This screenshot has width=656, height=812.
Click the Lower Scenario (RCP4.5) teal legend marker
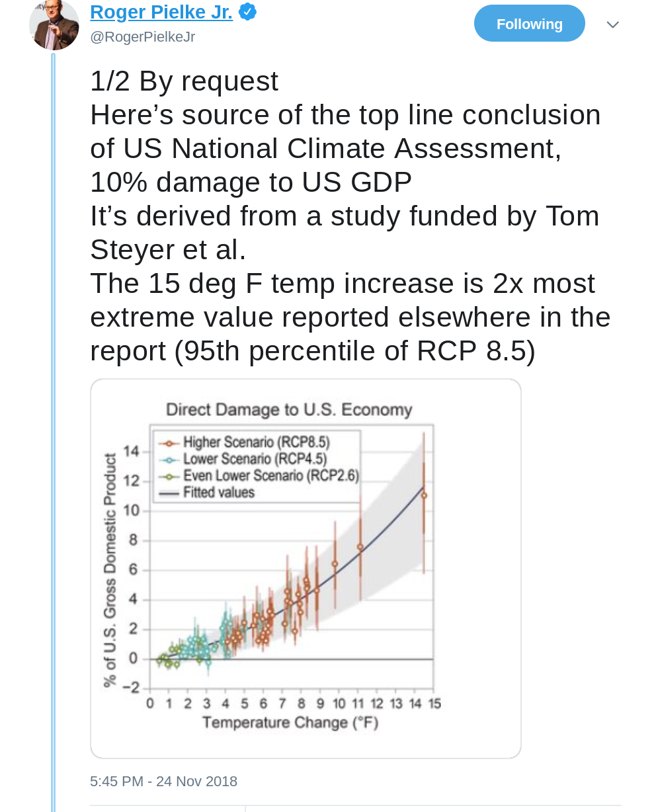[x=171, y=459]
